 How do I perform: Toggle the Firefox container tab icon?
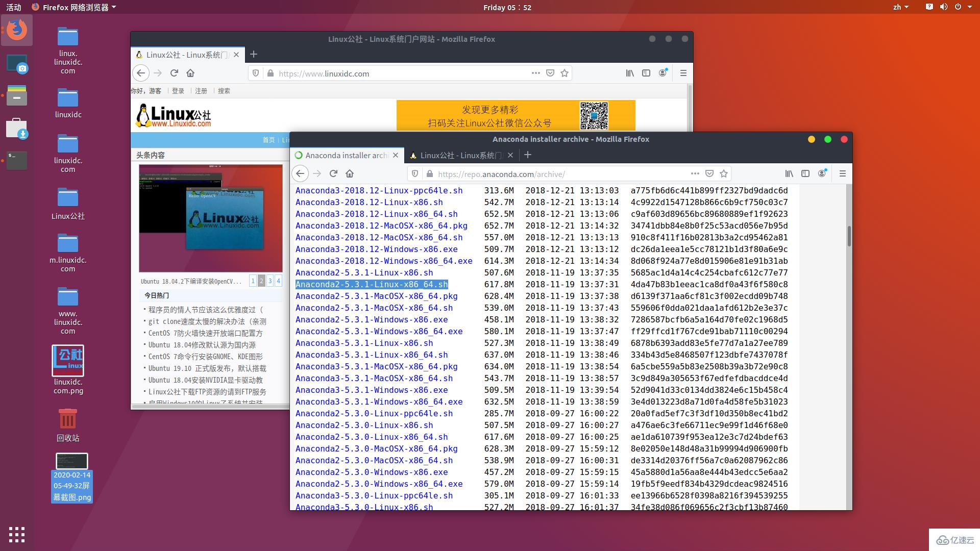[822, 174]
